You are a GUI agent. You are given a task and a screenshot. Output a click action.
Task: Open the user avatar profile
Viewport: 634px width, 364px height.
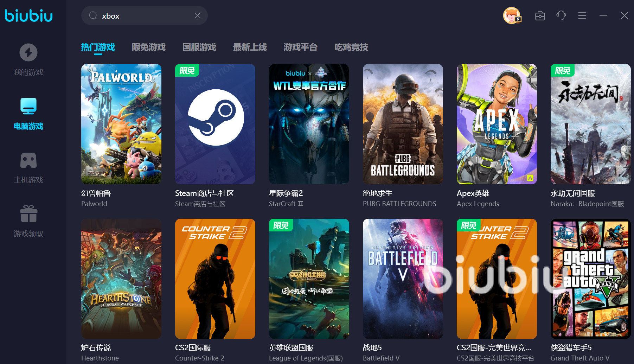pos(512,15)
